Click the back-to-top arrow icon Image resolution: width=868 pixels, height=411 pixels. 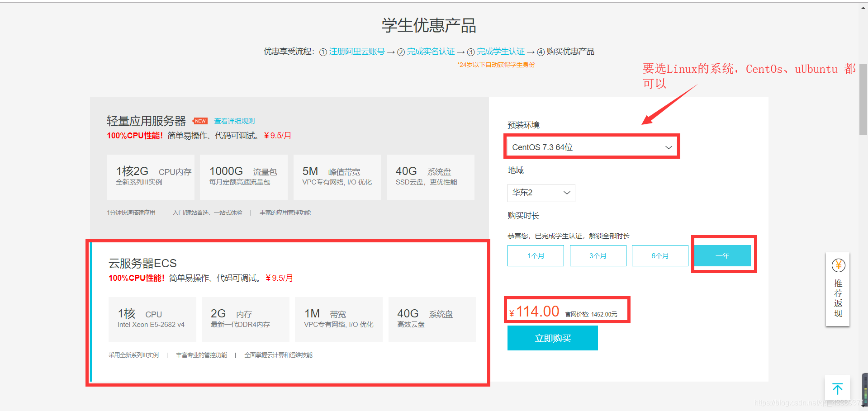pyautogui.click(x=837, y=388)
